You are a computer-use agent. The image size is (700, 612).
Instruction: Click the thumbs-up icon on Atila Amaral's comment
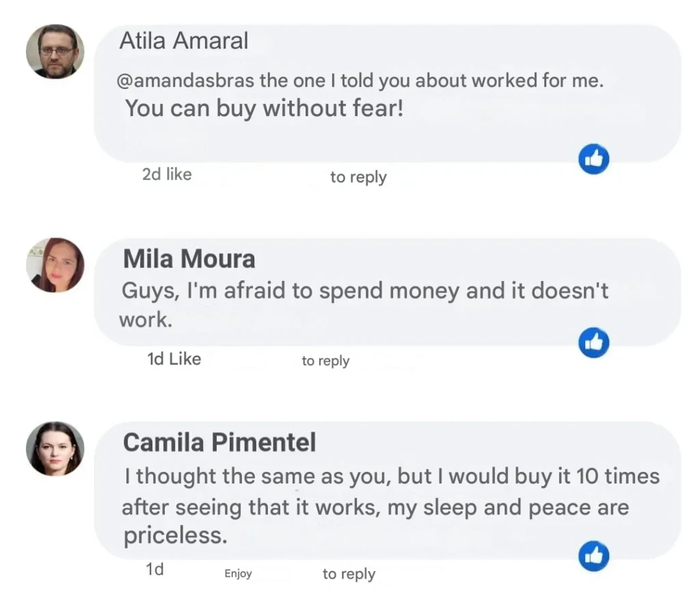593,160
